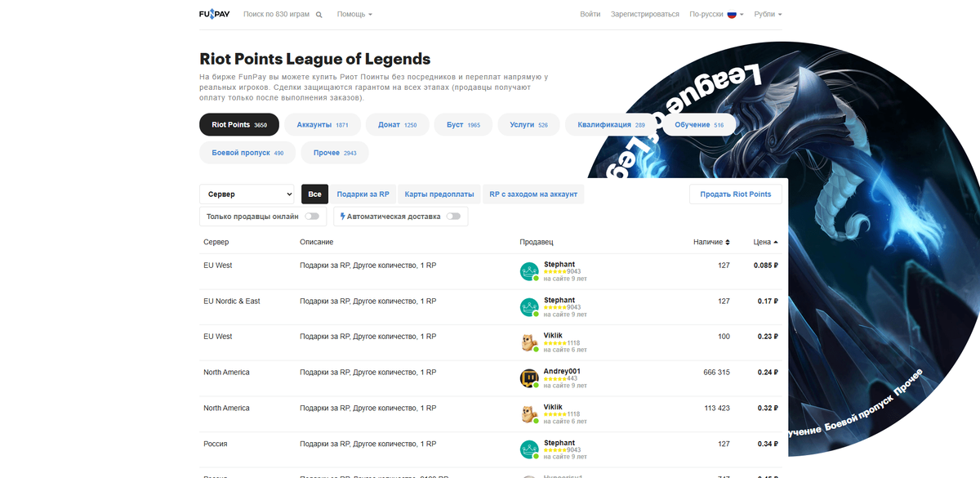
Task: Click the sort arrow beside Цена
Action: 776,243
